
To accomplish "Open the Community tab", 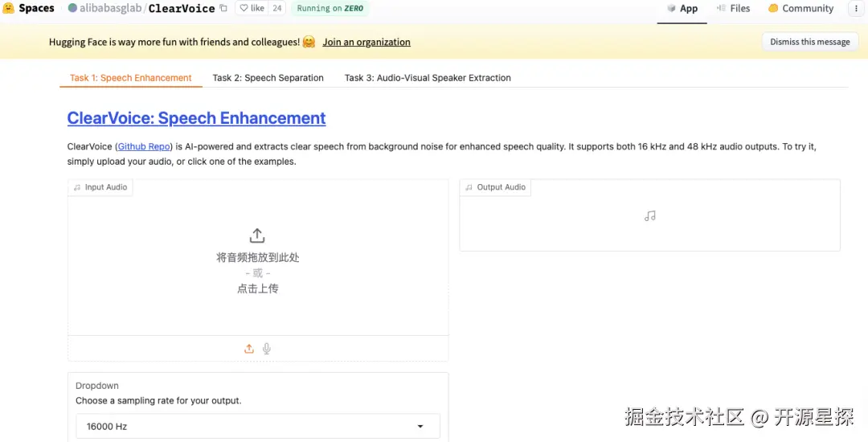I will coord(801,8).
